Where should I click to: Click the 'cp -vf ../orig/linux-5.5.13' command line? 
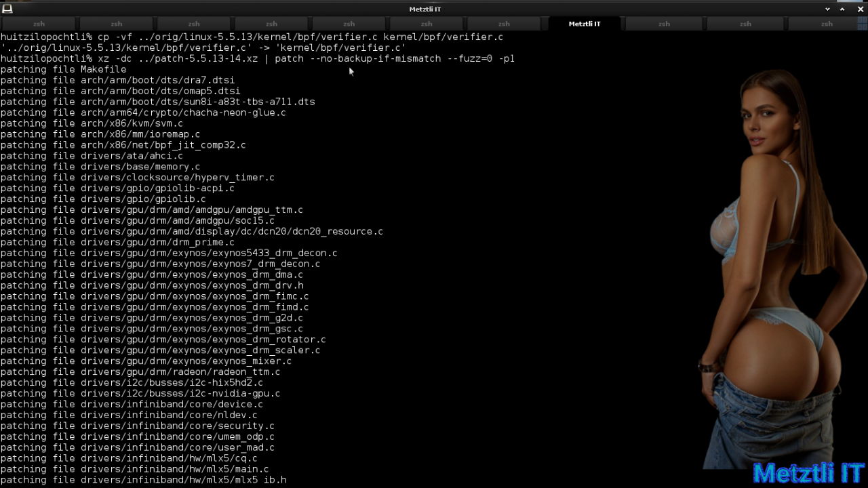(x=252, y=37)
